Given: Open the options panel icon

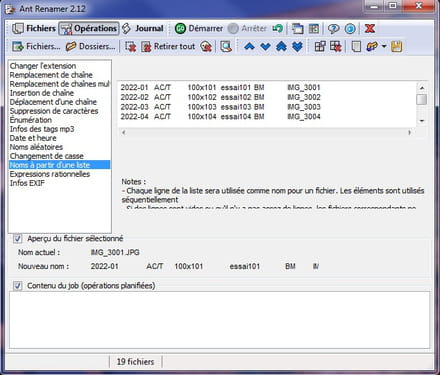Looking at the screenshot, I should (x=314, y=29).
